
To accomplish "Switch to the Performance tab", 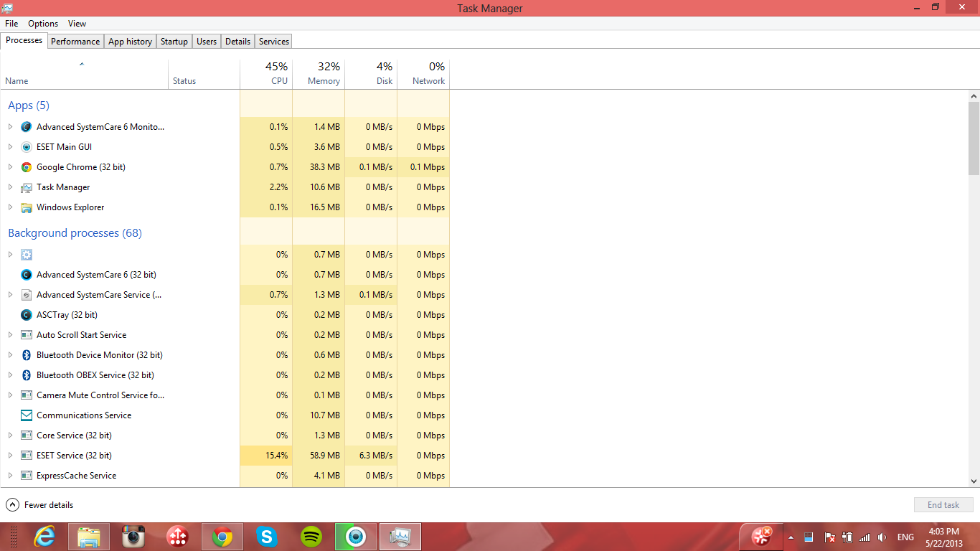I will pos(75,42).
